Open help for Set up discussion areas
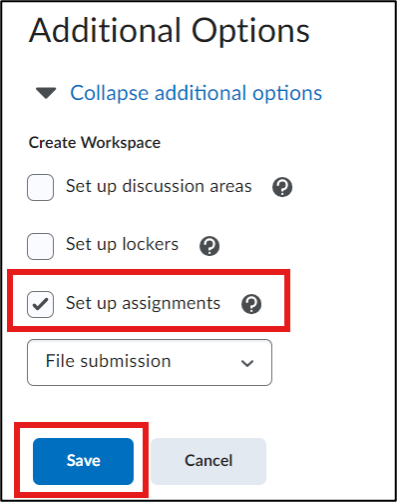398x502 pixels. click(x=282, y=187)
